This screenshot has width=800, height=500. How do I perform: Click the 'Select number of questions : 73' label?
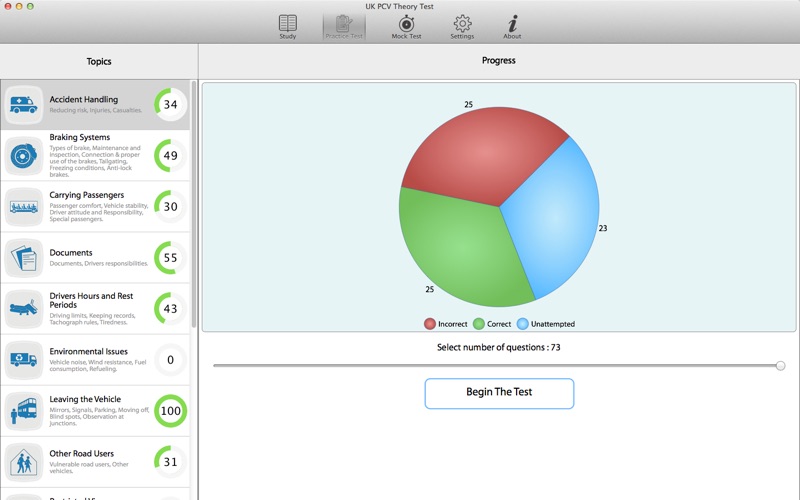point(498,347)
